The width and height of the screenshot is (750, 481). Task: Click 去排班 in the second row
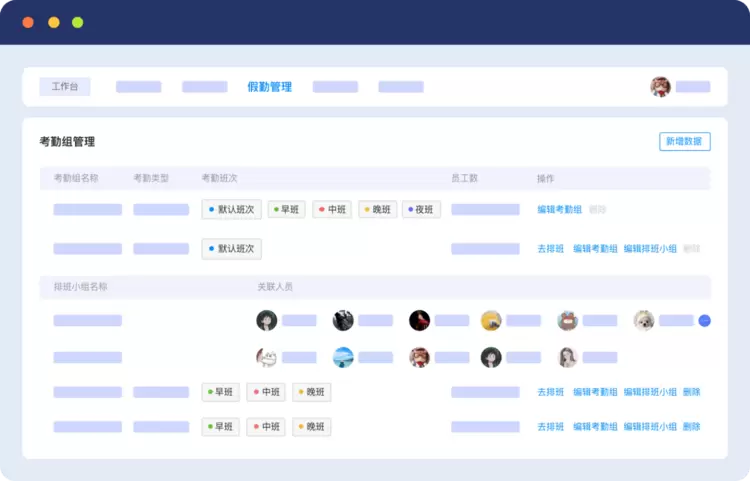click(550, 249)
